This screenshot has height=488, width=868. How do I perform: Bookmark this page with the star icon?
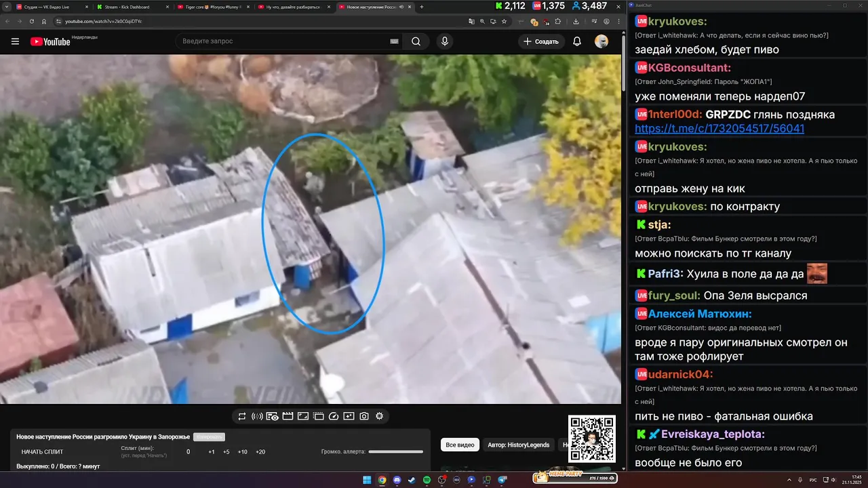point(504,21)
